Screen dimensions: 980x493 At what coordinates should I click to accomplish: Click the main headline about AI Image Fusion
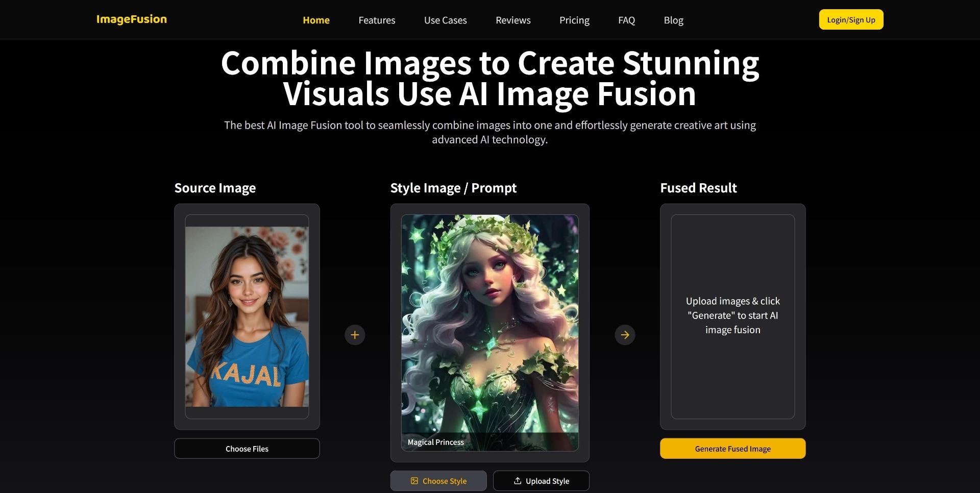(x=490, y=78)
